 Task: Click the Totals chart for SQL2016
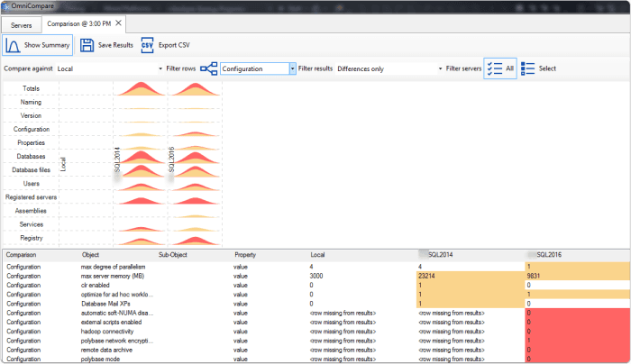pos(193,88)
